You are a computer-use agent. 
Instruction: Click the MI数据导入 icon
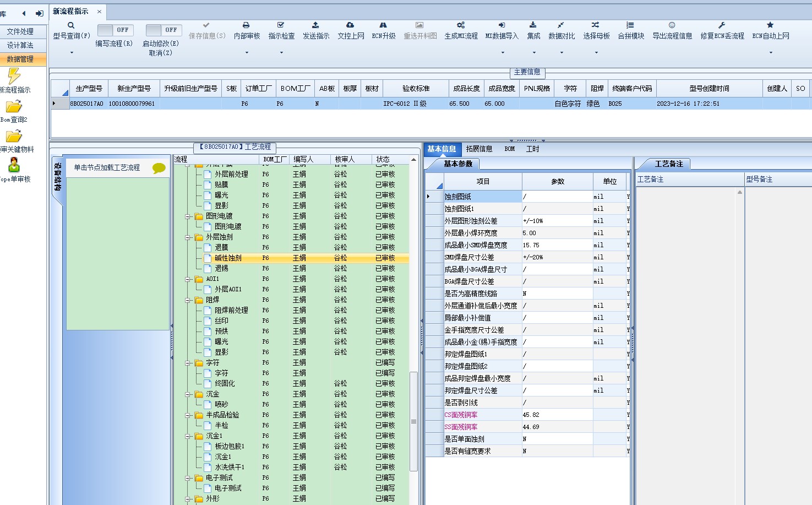point(502,25)
